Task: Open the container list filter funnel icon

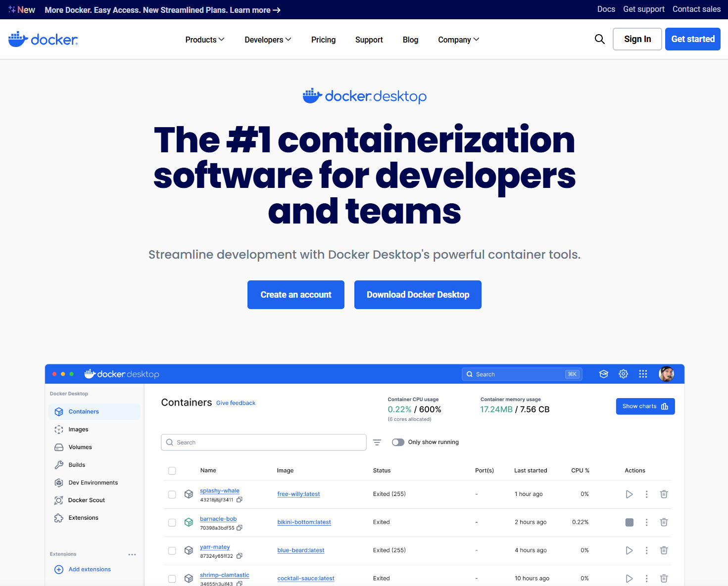Action: (x=377, y=442)
